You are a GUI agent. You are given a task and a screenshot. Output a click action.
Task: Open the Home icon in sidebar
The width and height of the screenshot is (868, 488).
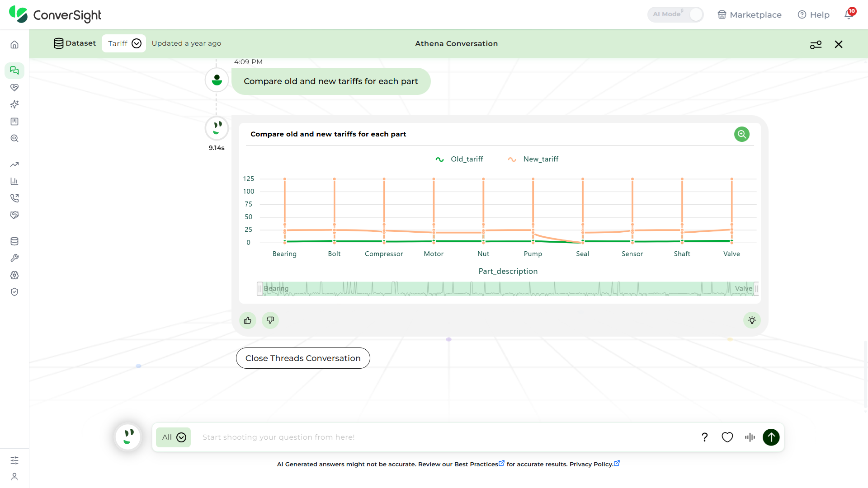[14, 45]
